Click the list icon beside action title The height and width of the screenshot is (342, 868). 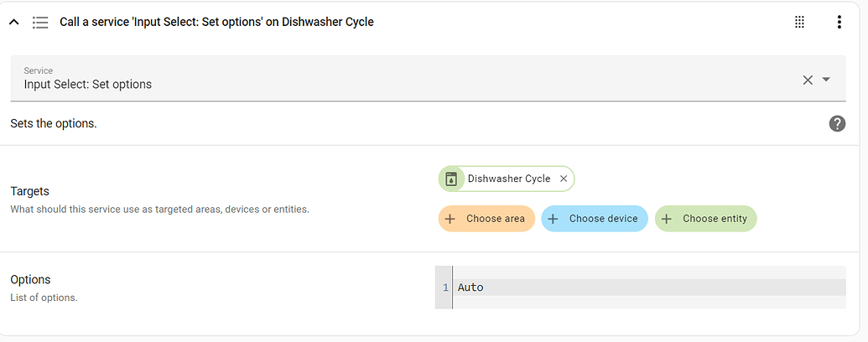click(40, 22)
